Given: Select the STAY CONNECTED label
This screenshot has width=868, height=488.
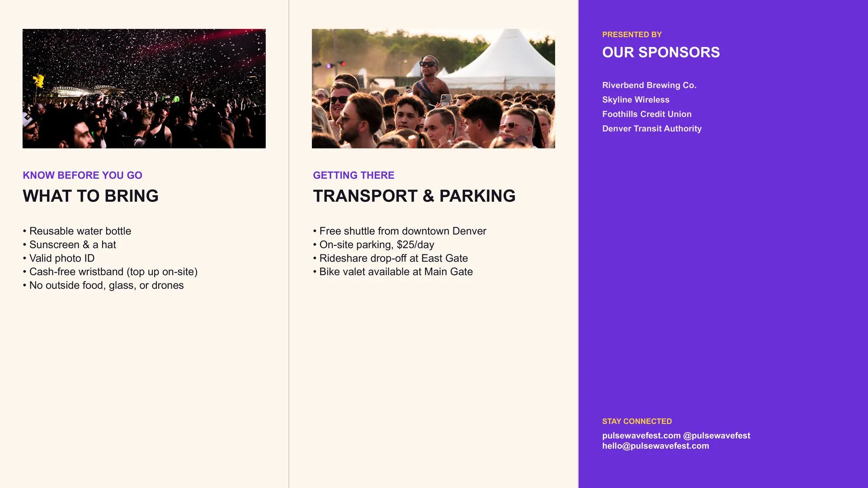Looking at the screenshot, I should [637, 422].
